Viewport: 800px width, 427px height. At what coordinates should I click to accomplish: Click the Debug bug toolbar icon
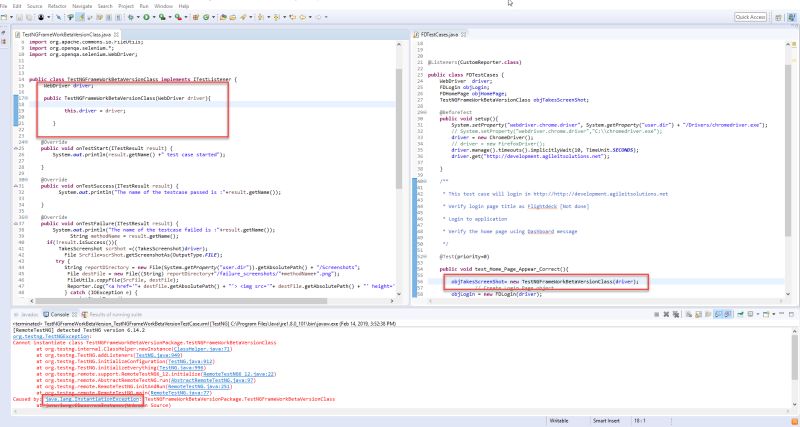tap(131, 17)
